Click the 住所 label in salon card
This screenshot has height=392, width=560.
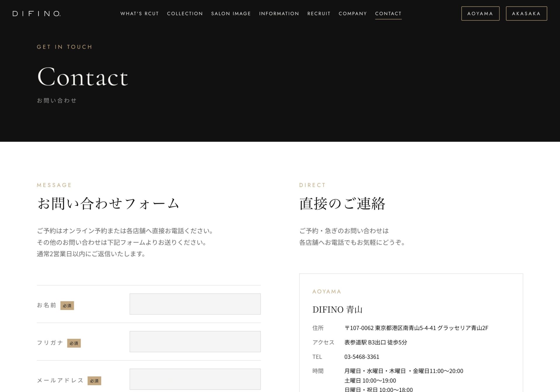[x=318, y=328]
